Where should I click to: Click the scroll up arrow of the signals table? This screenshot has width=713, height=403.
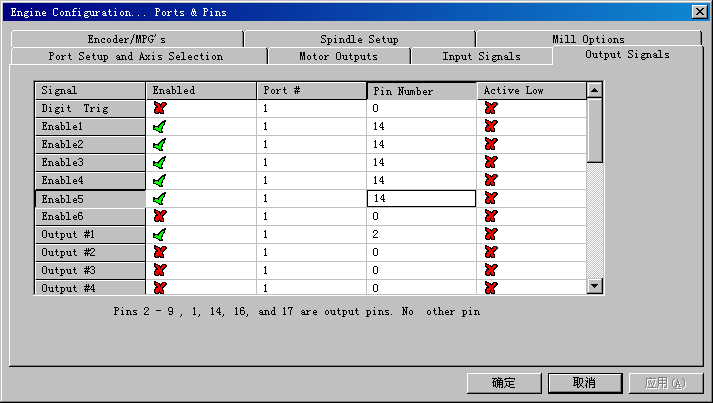click(594, 90)
